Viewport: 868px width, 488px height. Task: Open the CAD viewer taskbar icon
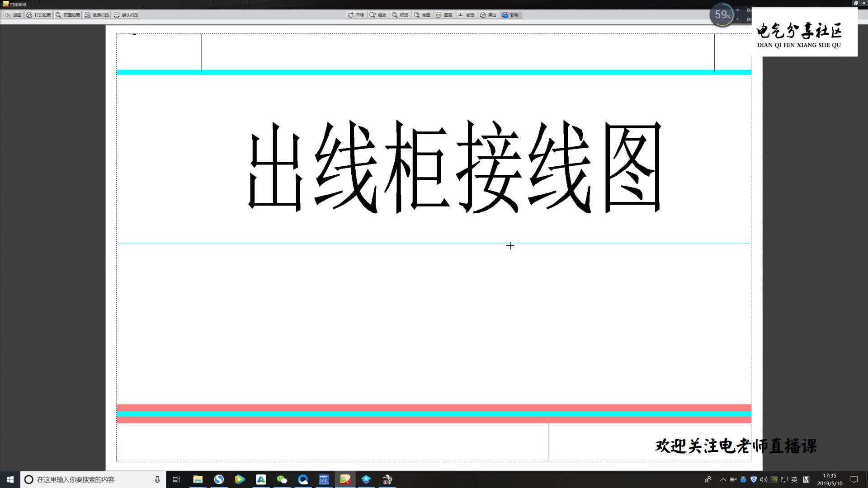(324, 479)
